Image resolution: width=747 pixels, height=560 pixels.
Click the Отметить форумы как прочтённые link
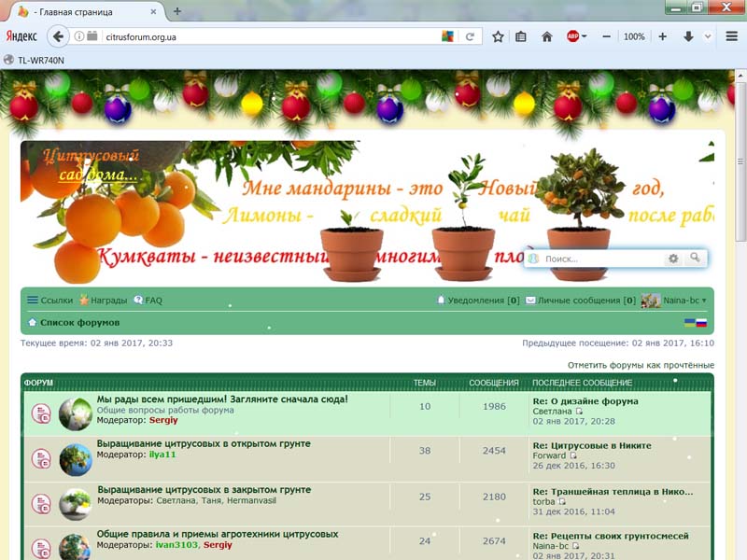(641, 365)
